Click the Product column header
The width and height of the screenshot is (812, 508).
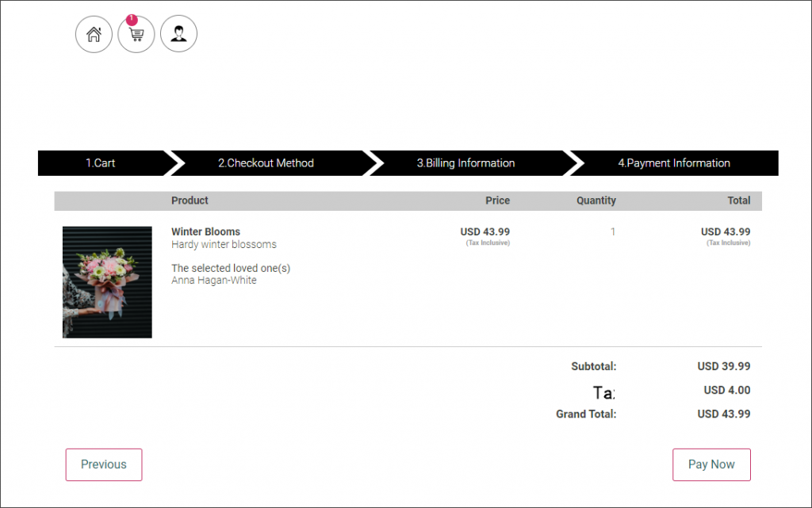coord(190,201)
